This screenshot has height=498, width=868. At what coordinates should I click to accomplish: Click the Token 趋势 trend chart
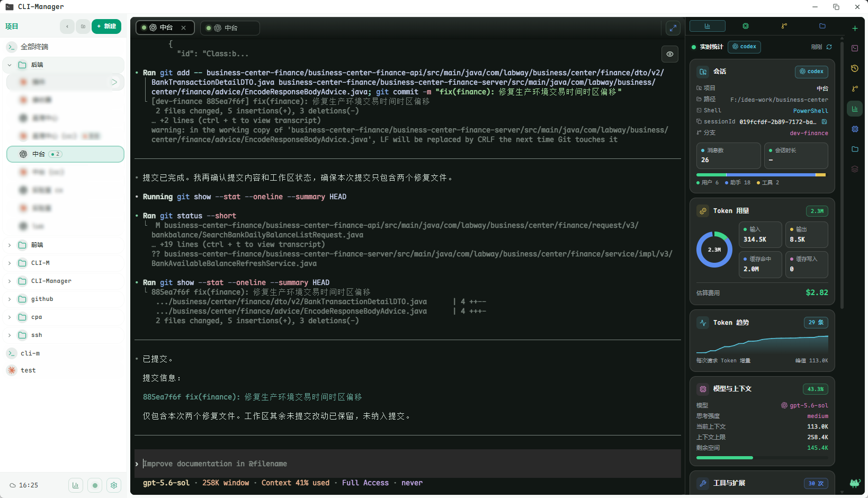(762, 344)
